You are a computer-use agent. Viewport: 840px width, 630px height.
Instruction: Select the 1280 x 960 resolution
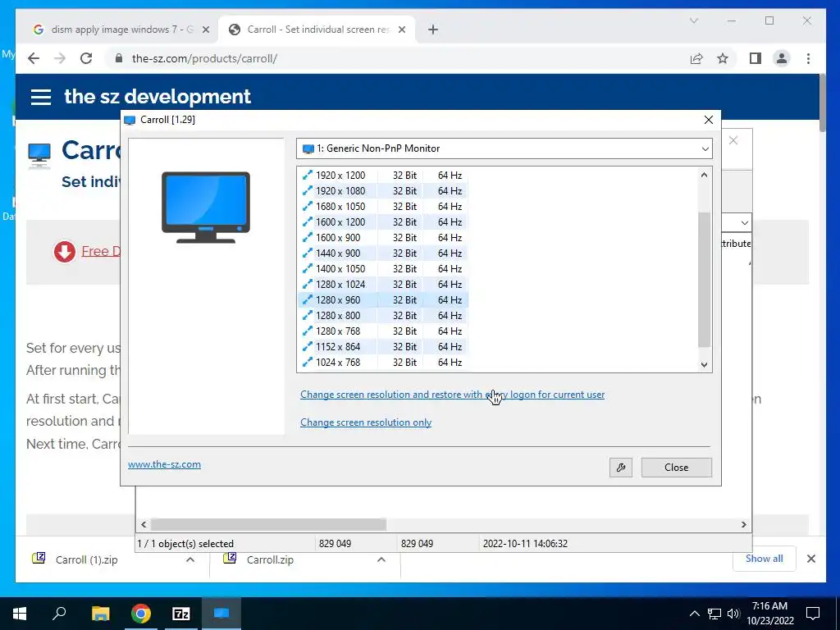coord(382,300)
